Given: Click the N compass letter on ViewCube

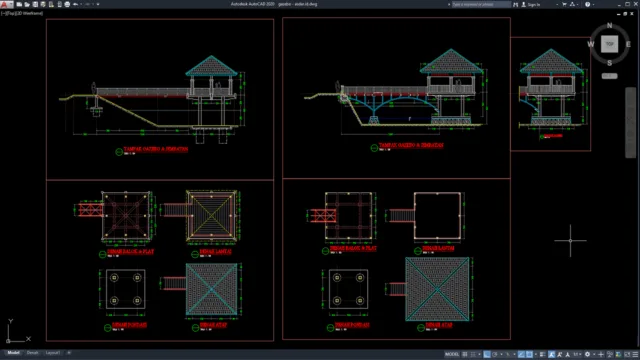Looking at the screenshot, I should (x=609, y=25).
